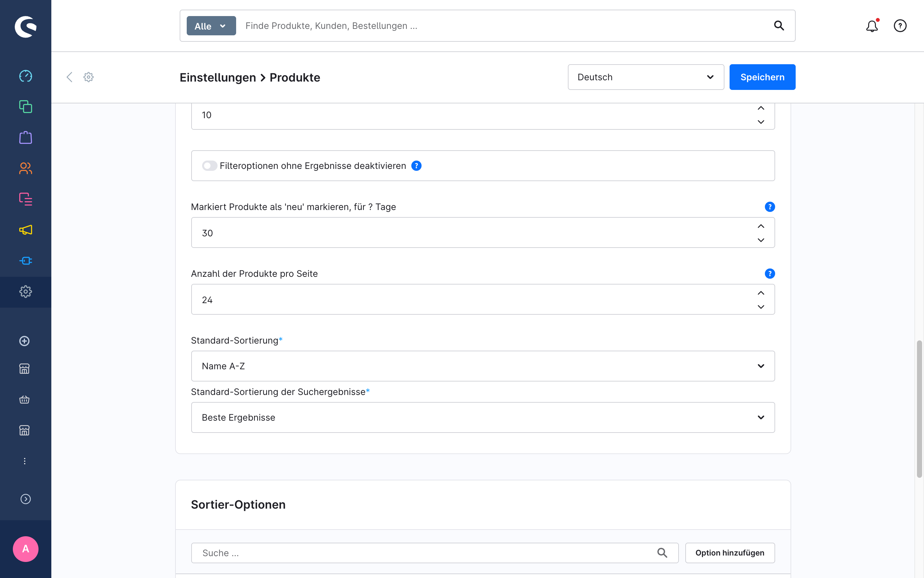924x578 pixels.
Task: Show help for Anzahl der Produkte pro Seite
Action: coord(770,274)
